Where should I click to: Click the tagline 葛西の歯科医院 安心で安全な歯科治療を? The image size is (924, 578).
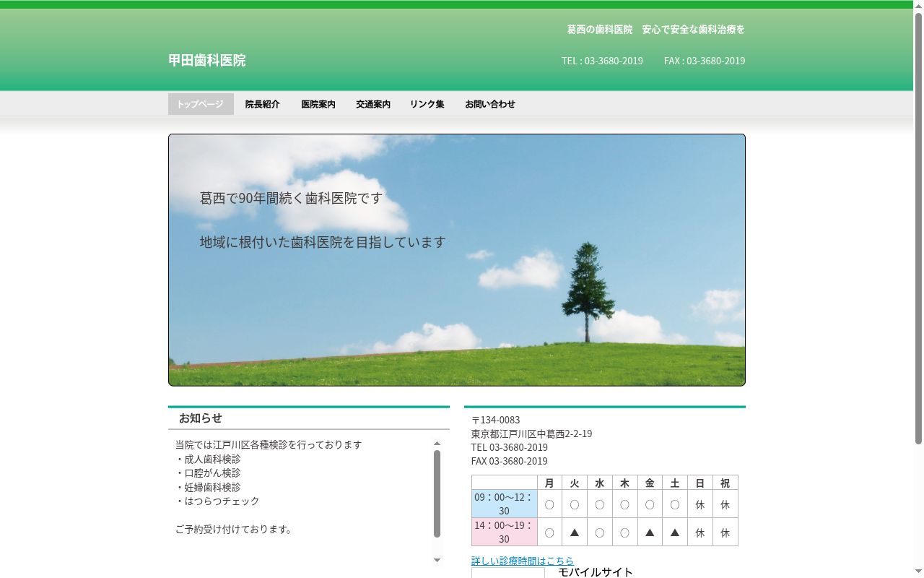tap(655, 30)
